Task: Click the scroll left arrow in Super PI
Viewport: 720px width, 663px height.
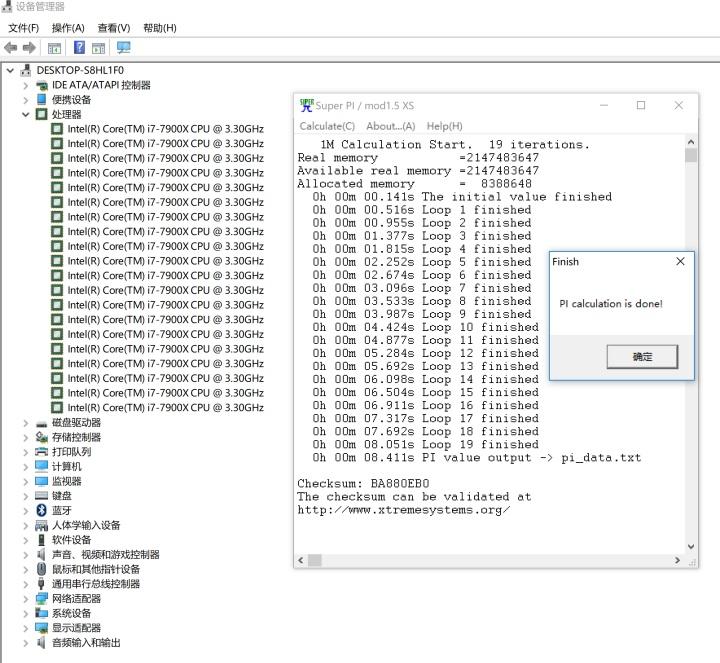Action: [x=301, y=560]
